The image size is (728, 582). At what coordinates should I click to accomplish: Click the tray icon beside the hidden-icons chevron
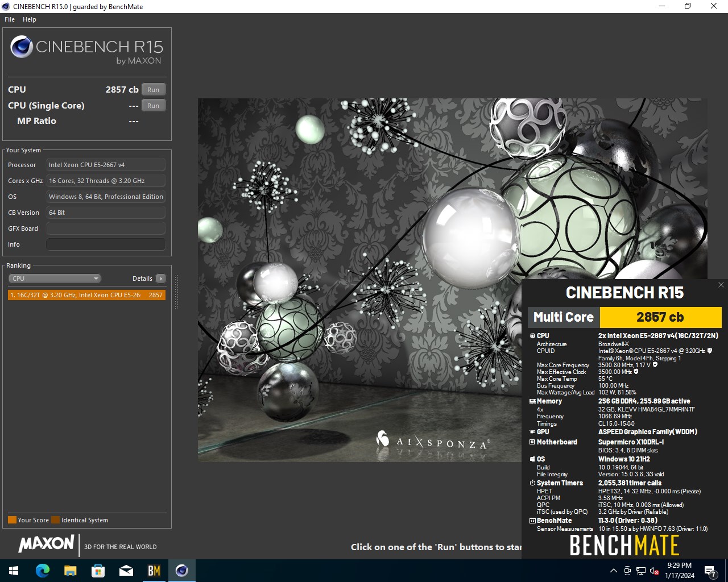(627, 571)
